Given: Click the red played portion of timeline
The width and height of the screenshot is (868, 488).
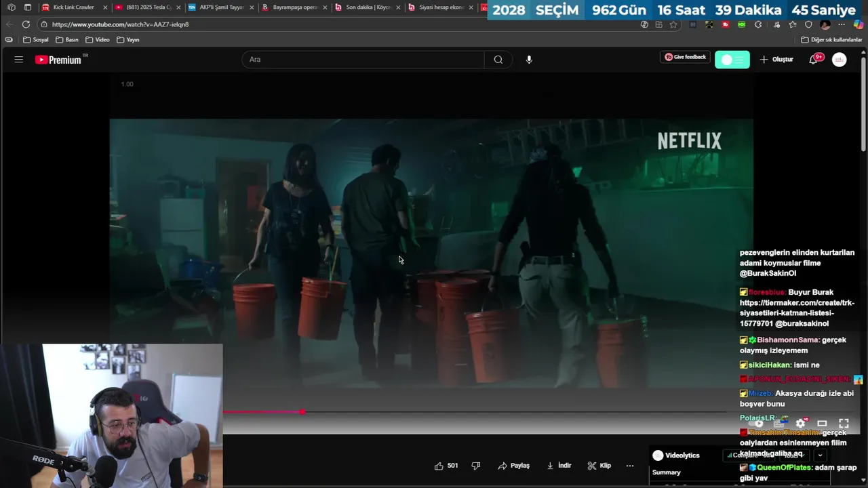Looking at the screenshot, I should point(262,411).
